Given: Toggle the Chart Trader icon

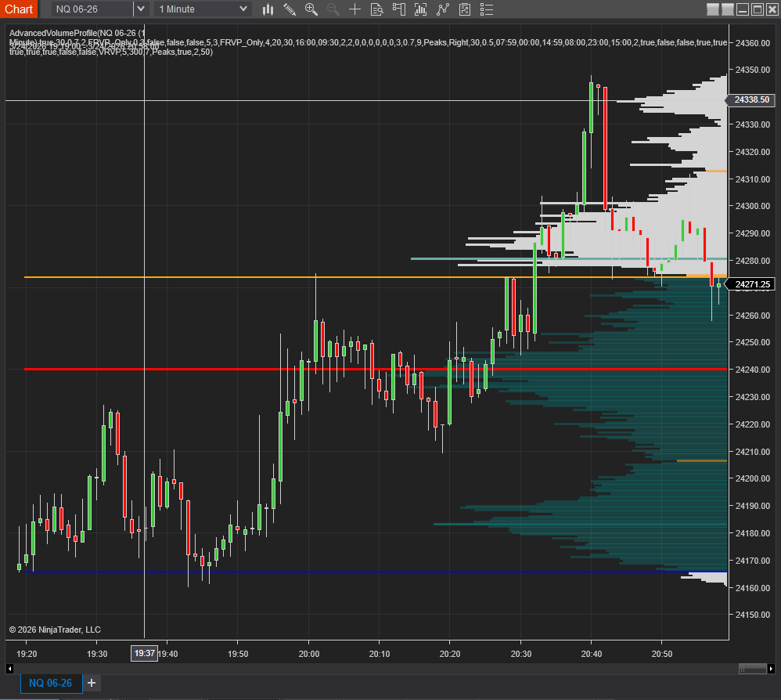Looking at the screenshot, I should click(398, 9).
